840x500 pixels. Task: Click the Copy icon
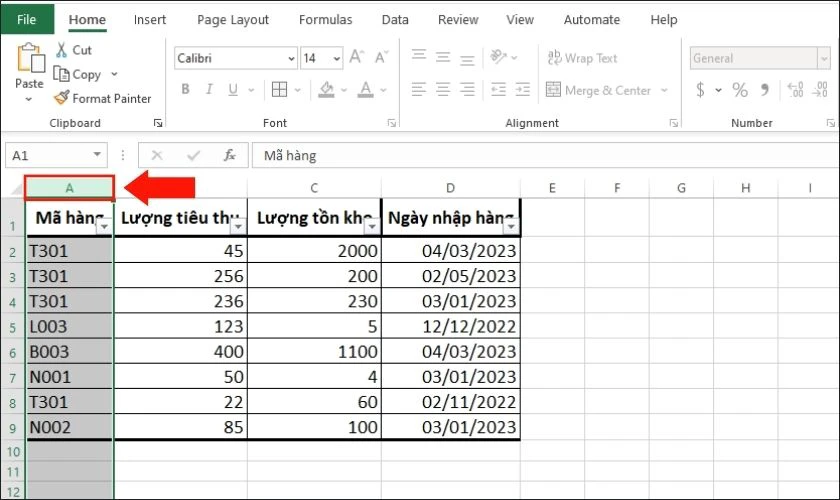pos(61,74)
